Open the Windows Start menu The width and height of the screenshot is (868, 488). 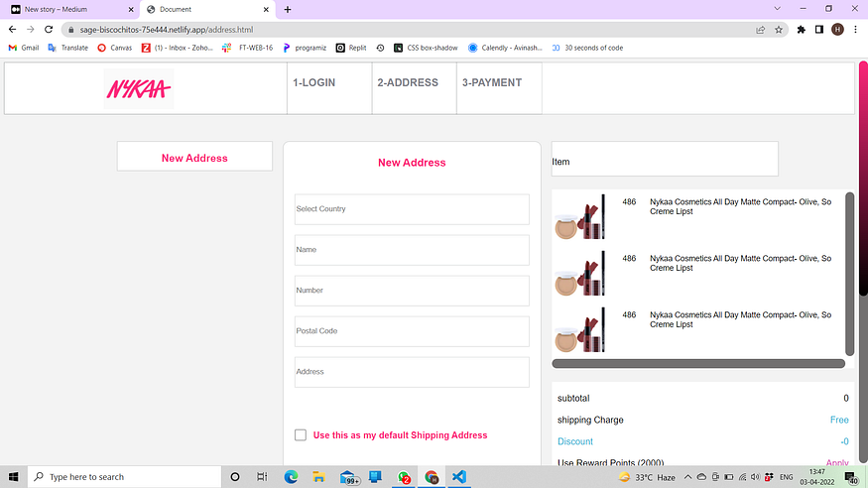click(x=13, y=476)
